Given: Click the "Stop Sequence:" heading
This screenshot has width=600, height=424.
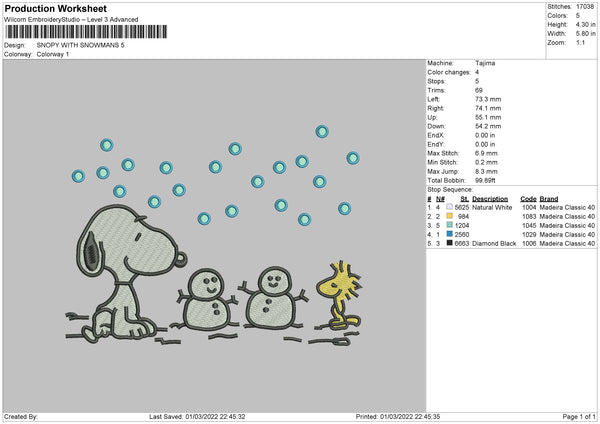Looking at the screenshot, I should [450, 190].
